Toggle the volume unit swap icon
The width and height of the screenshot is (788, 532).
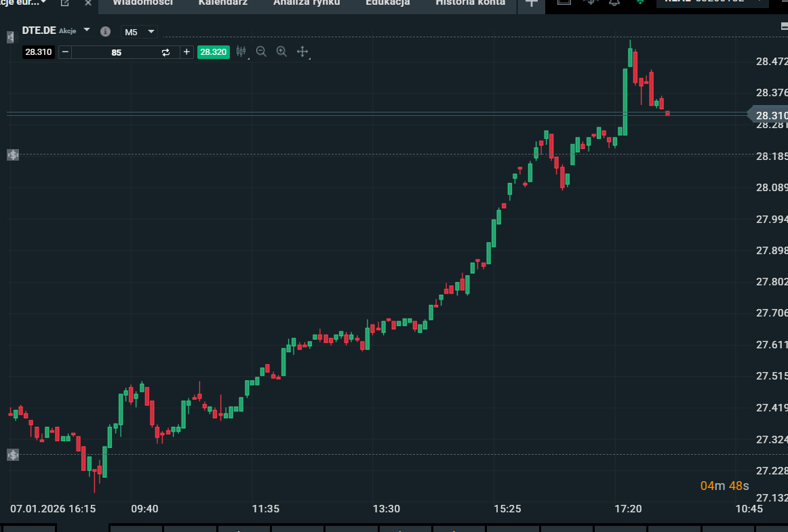[x=165, y=52]
